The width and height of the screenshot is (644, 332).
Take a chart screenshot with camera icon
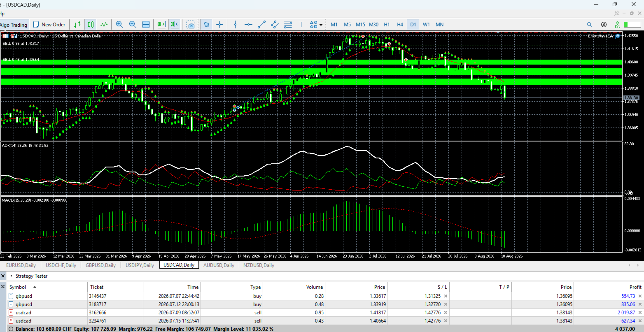191,25
